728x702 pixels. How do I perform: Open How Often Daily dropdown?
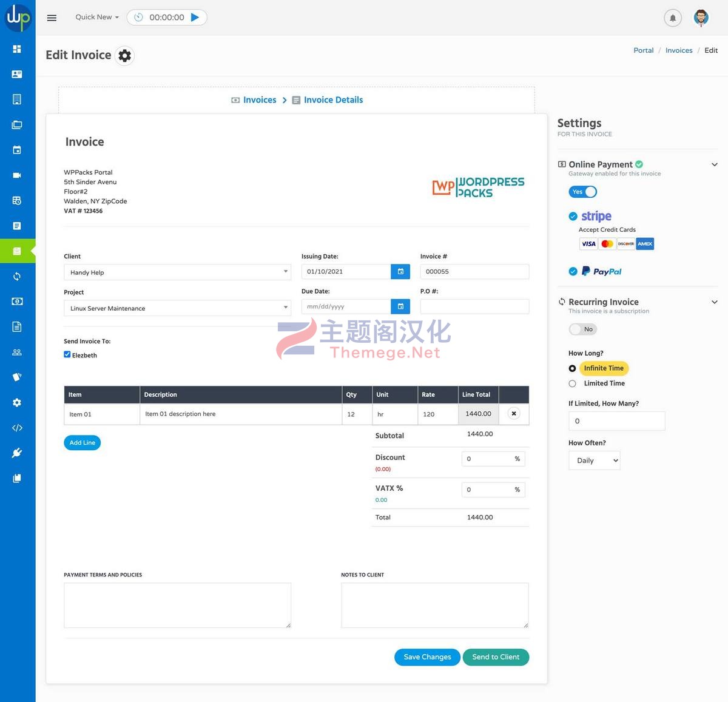(x=595, y=461)
